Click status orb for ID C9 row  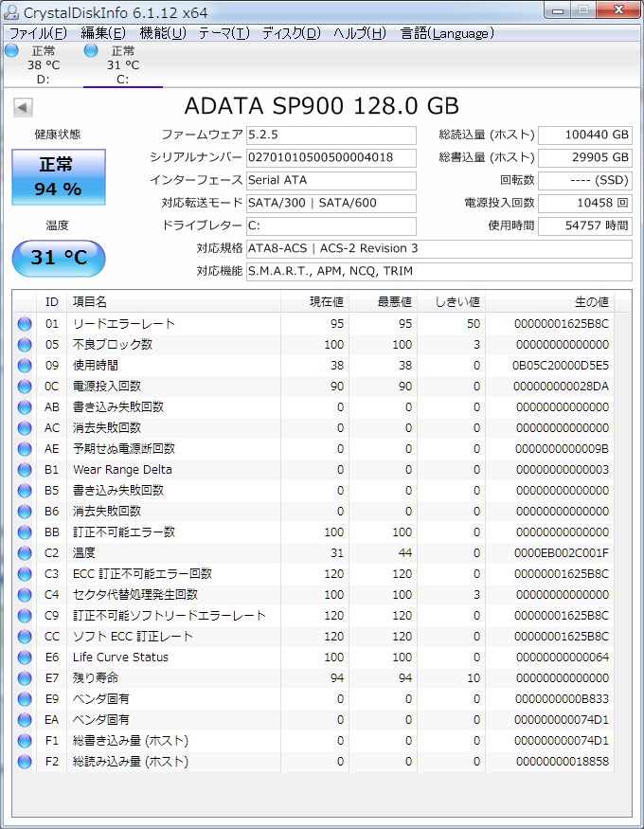click(25, 616)
